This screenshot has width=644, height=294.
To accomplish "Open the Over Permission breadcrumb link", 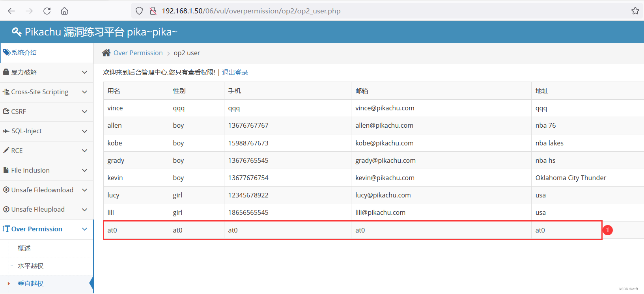I will point(138,53).
